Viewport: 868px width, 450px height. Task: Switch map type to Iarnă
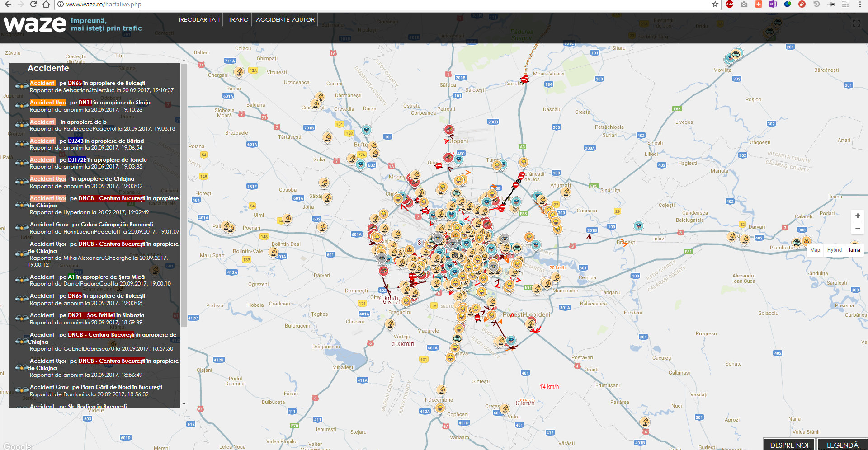(854, 250)
